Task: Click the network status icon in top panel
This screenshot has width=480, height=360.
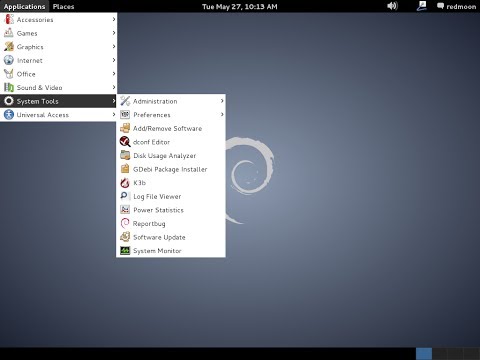Action: [x=422, y=6]
